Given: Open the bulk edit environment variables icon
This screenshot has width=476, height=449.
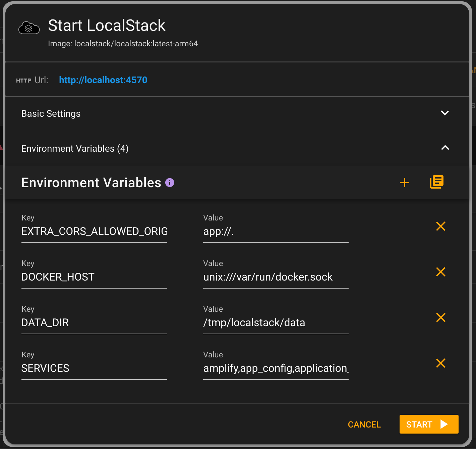Looking at the screenshot, I should [x=437, y=182].
